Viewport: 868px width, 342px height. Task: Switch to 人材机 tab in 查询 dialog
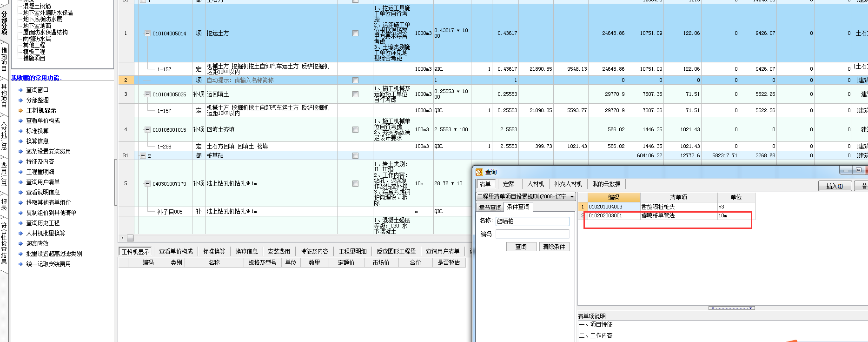tap(536, 184)
